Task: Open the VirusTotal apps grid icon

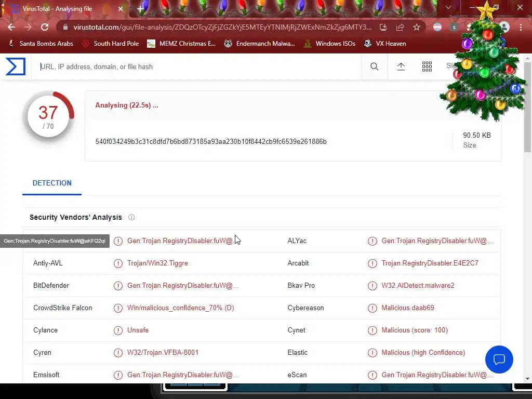Action: pos(427,66)
